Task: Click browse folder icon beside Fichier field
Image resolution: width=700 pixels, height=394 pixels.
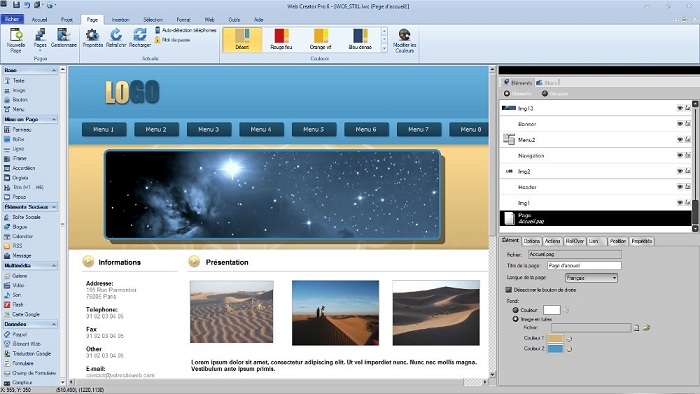Action: 646,328
